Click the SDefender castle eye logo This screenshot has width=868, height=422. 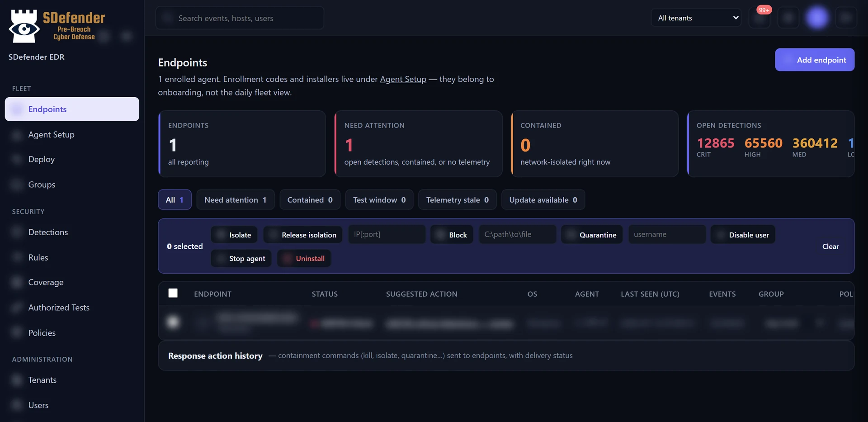[24, 26]
